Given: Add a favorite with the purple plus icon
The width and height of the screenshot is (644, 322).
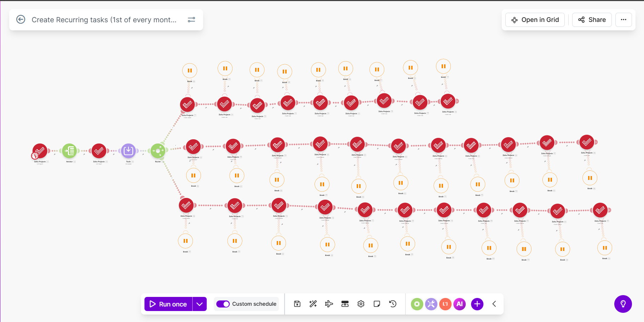Looking at the screenshot, I should click(477, 304).
